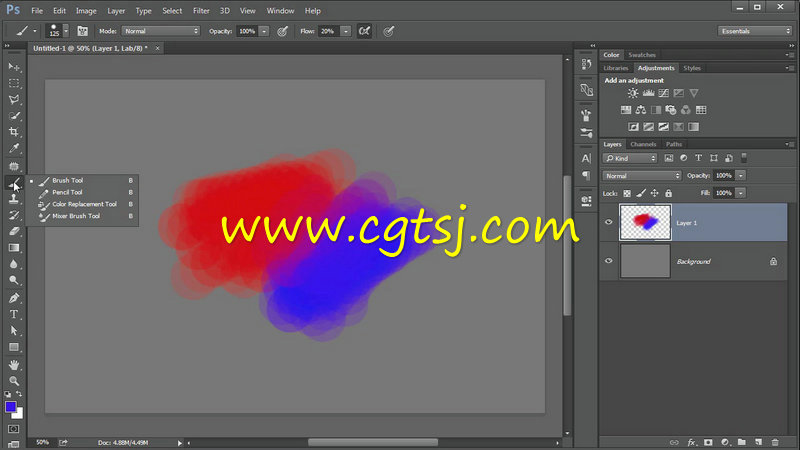Select the Eraser tool
Viewport: 800px width, 450px height.
point(14,231)
